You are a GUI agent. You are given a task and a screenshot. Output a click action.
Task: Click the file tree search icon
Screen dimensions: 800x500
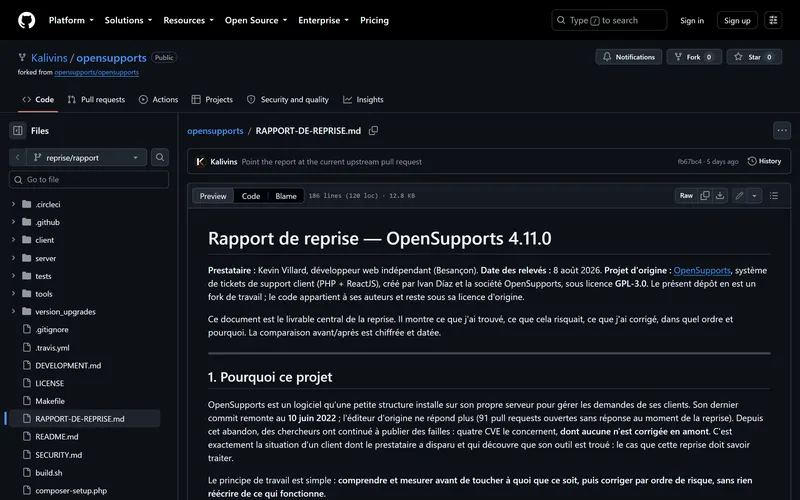(x=160, y=157)
